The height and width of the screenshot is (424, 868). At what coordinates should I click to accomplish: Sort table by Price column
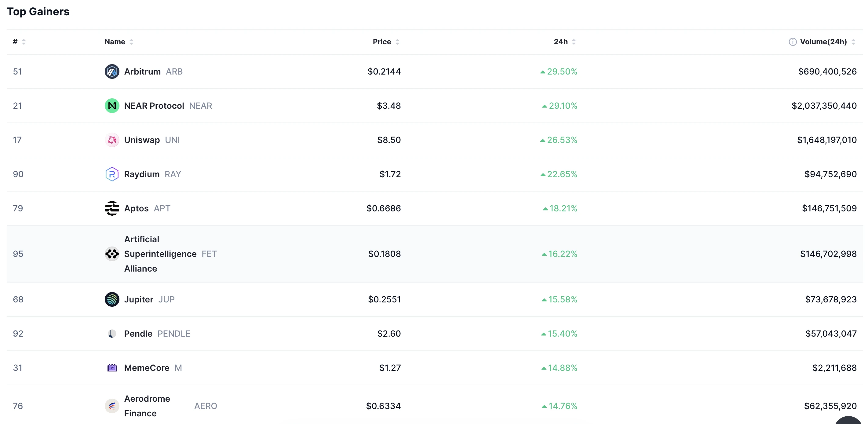386,42
